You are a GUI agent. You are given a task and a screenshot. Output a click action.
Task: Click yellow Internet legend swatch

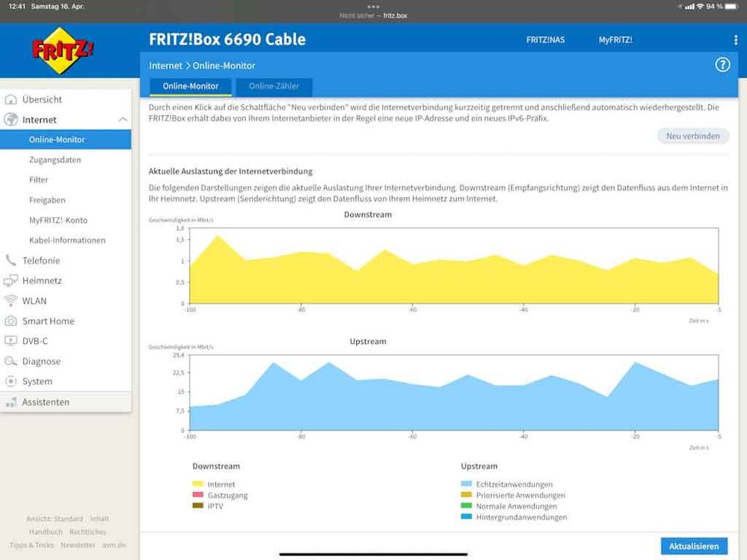coord(197,484)
